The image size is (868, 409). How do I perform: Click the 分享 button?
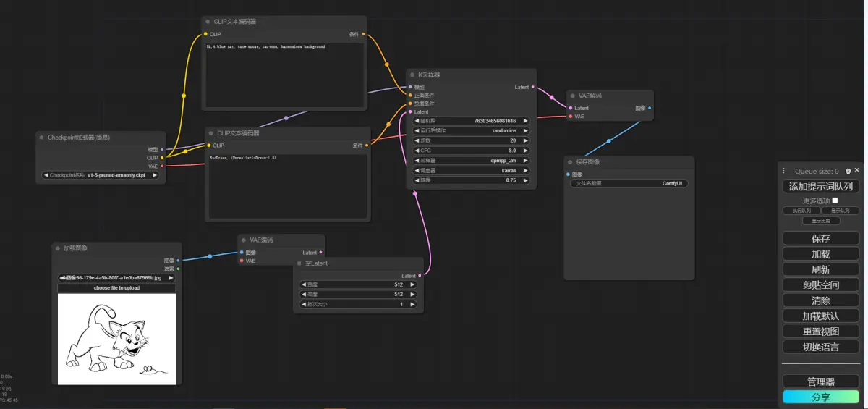(x=821, y=397)
